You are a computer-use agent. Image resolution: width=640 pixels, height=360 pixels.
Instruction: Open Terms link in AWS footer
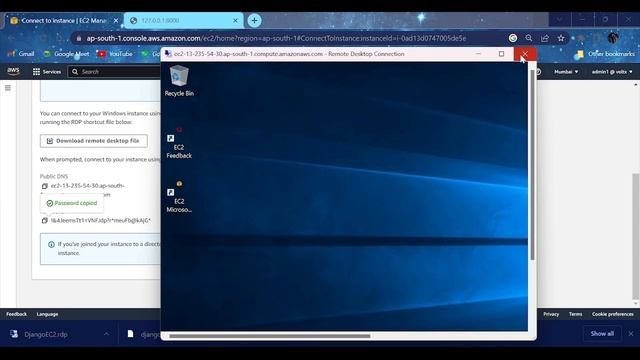click(x=576, y=314)
